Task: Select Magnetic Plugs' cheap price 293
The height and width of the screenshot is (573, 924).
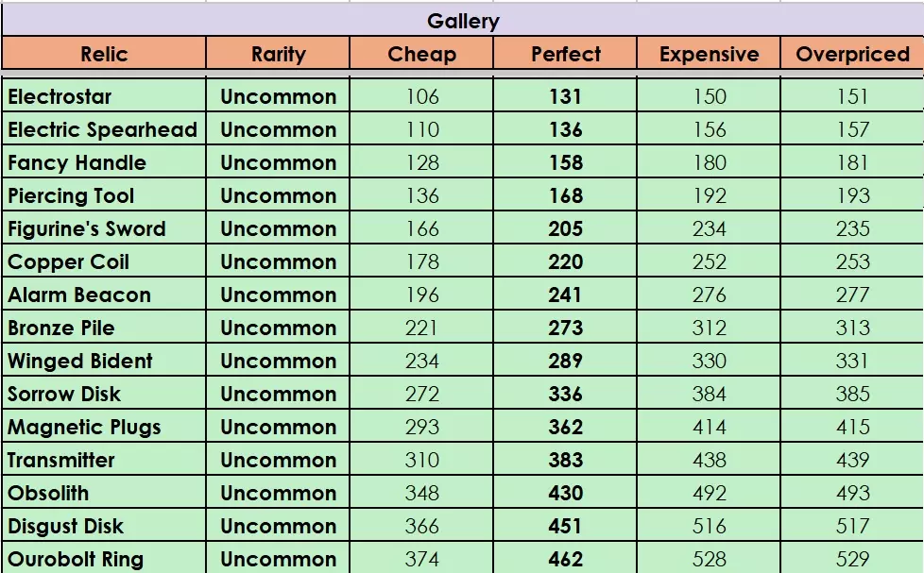Action: point(421,427)
